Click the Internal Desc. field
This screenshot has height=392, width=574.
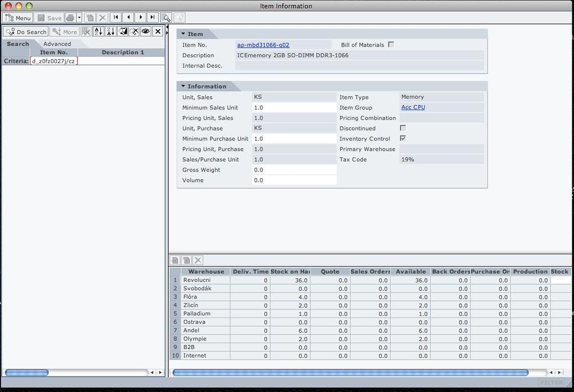(x=359, y=66)
